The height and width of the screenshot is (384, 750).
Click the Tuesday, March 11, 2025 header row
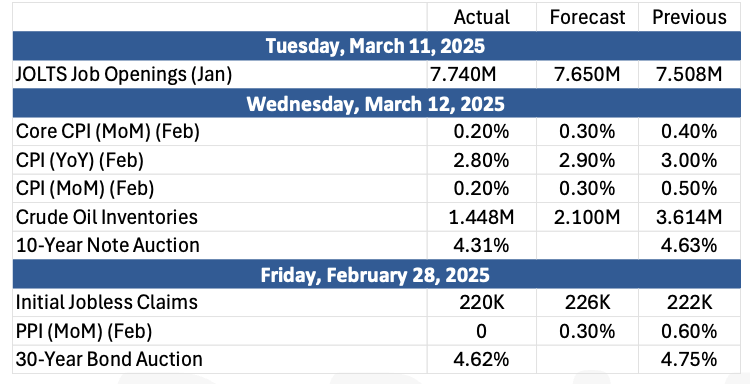(x=375, y=46)
